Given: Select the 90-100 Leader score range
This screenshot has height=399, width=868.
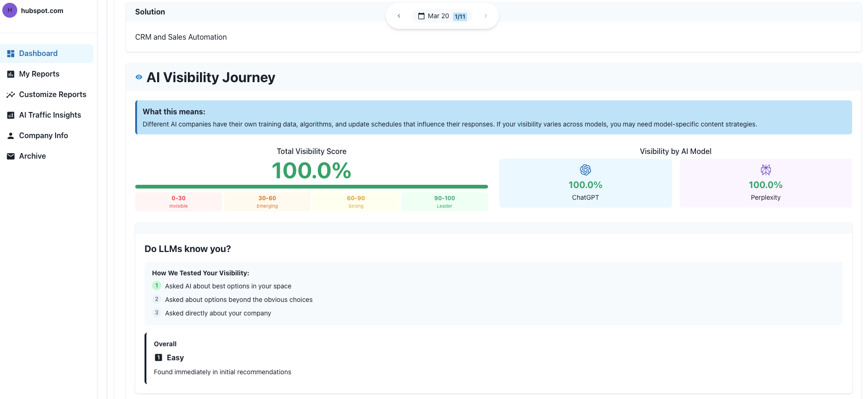Looking at the screenshot, I should 444,202.
